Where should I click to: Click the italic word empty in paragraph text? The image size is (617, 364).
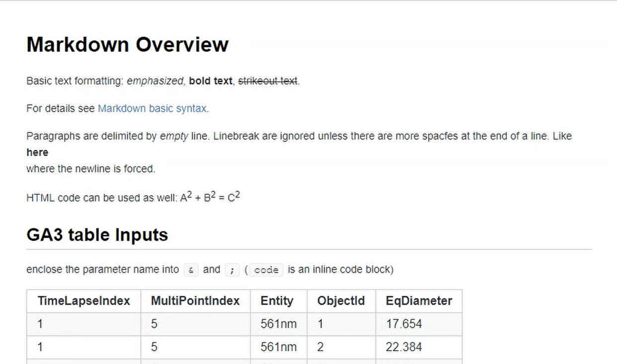tap(174, 136)
